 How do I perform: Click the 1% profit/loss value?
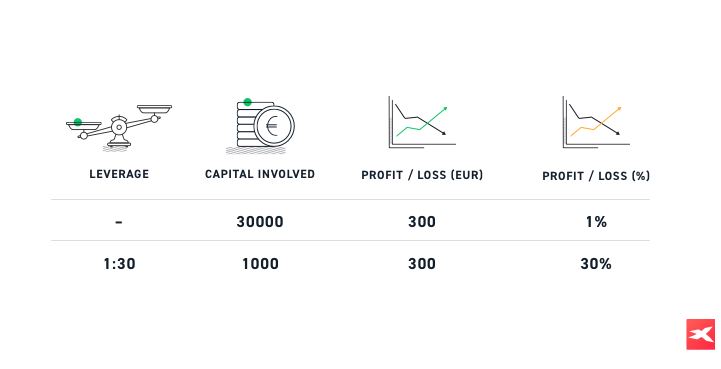pos(596,222)
